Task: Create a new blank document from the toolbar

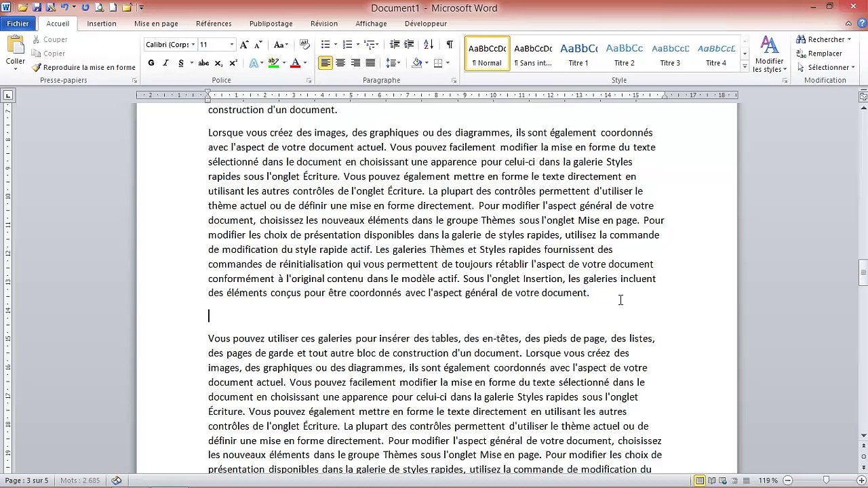Action: (x=113, y=7)
